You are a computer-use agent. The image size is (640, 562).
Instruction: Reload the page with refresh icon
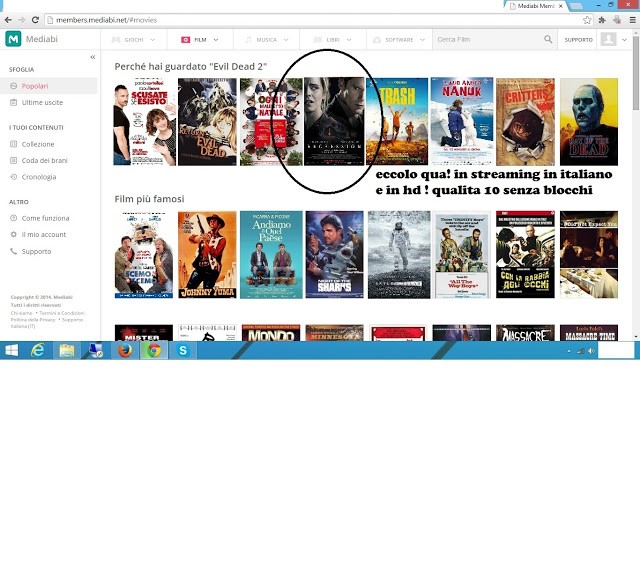click(35, 20)
